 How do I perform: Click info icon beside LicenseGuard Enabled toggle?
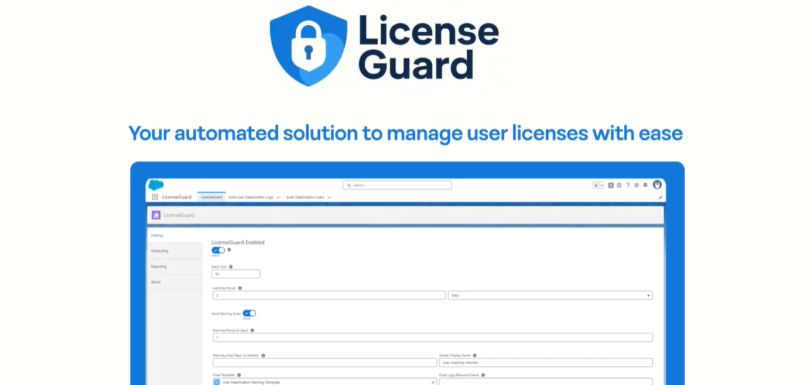click(x=229, y=250)
